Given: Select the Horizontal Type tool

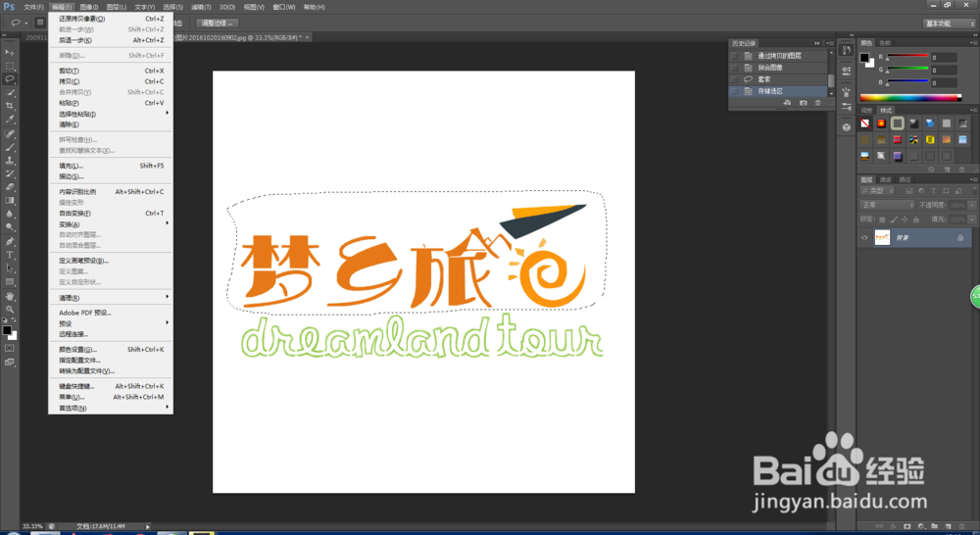Looking at the screenshot, I should [x=10, y=255].
